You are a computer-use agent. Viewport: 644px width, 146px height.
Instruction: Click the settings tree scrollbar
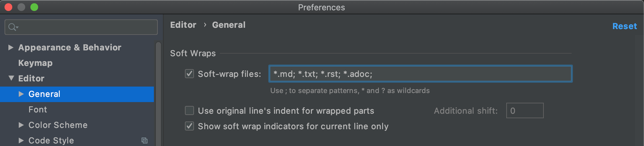click(x=158, y=94)
